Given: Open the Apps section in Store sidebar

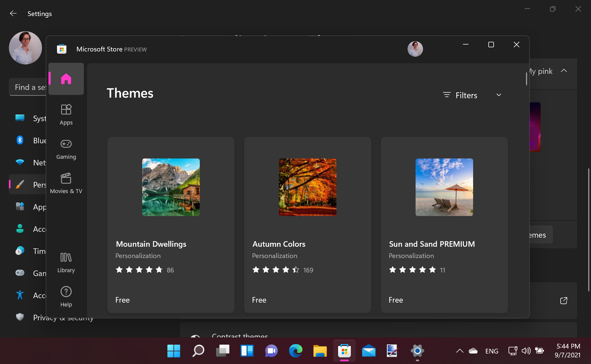Looking at the screenshot, I should (66, 114).
